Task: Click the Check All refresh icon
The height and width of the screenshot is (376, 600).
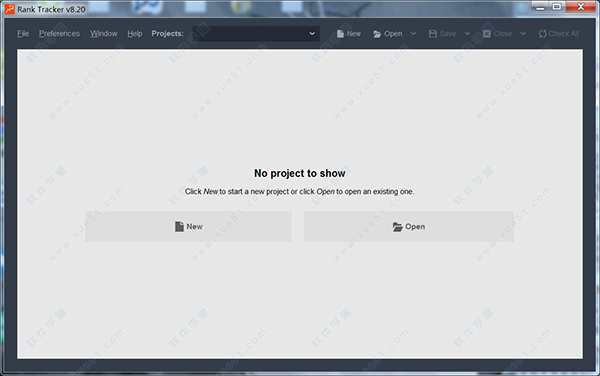Action: [542, 34]
